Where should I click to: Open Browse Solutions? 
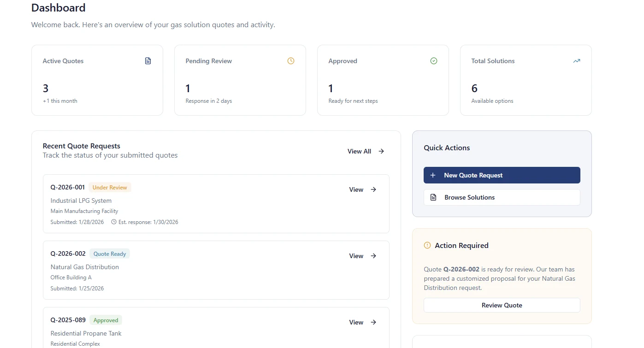tap(502, 197)
